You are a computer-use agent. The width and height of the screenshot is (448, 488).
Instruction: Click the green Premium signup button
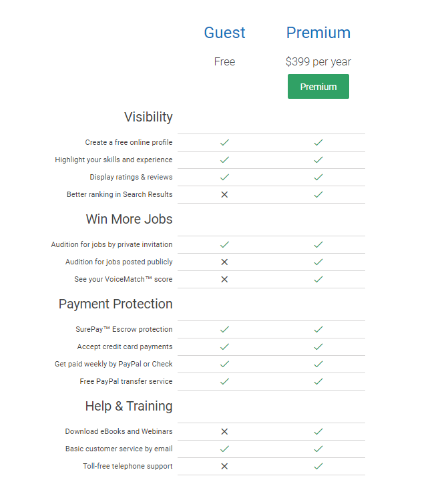318,87
